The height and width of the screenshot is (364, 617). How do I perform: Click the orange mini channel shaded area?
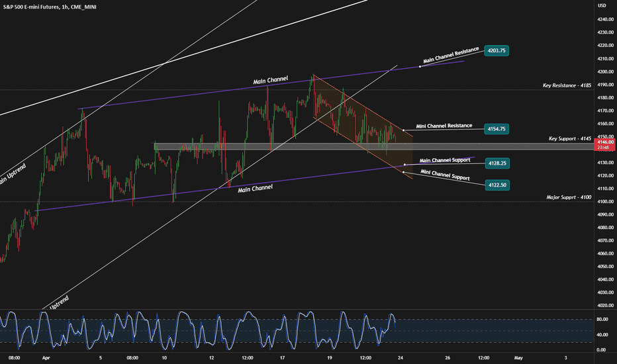tap(363, 126)
